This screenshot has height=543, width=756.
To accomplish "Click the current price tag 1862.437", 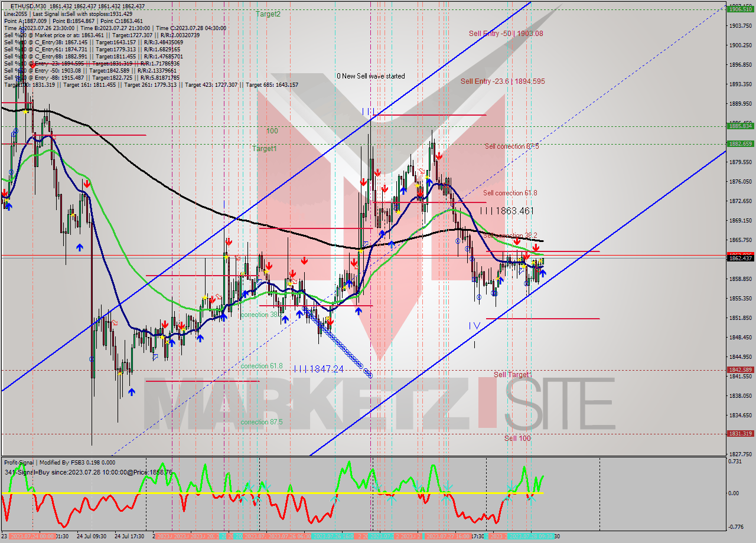I will tap(739, 259).
